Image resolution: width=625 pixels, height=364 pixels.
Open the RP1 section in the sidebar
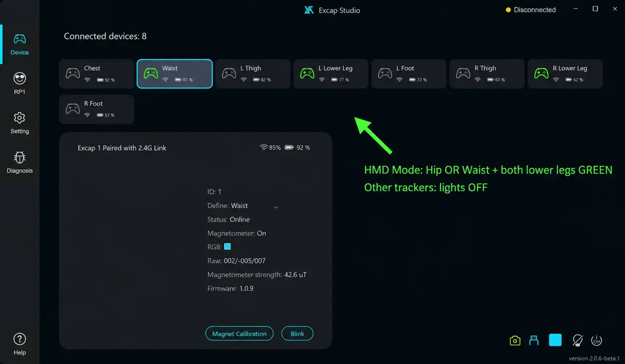click(20, 84)
